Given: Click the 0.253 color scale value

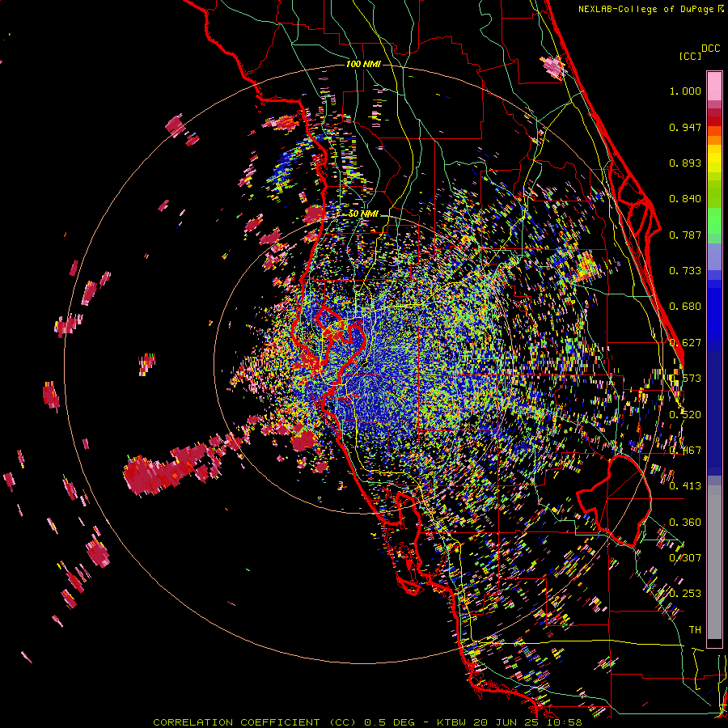Looking at the screenshot, I should [685, 594].
